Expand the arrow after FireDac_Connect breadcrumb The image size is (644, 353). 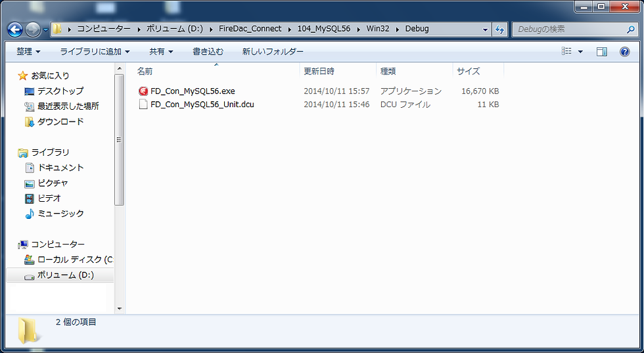(x=290, y=29)
